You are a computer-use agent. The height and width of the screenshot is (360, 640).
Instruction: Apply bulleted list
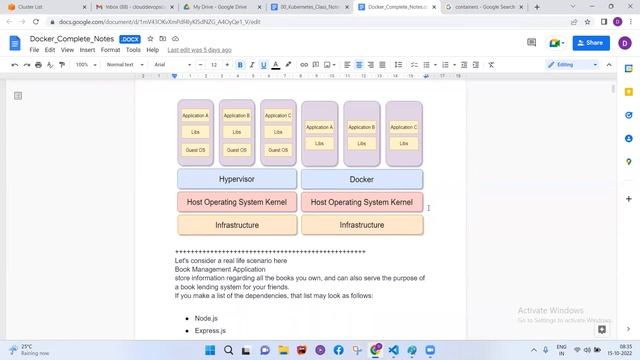(x=427, y=65)
